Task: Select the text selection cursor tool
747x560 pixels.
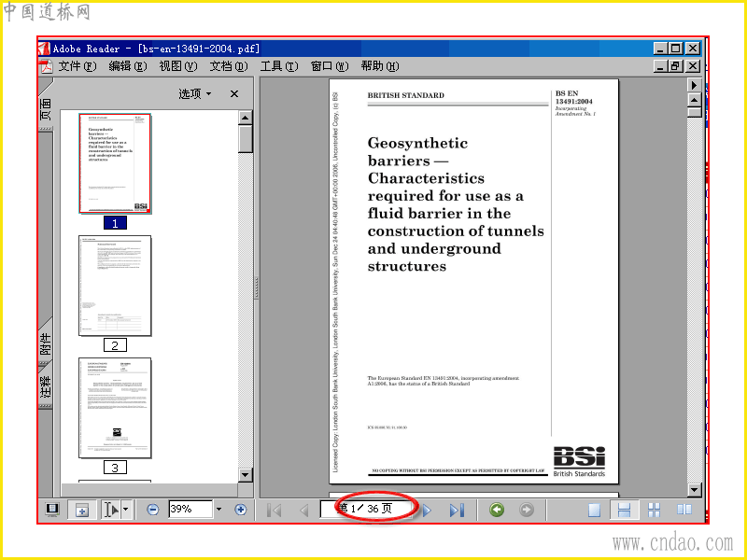Action: pos(111,510)
